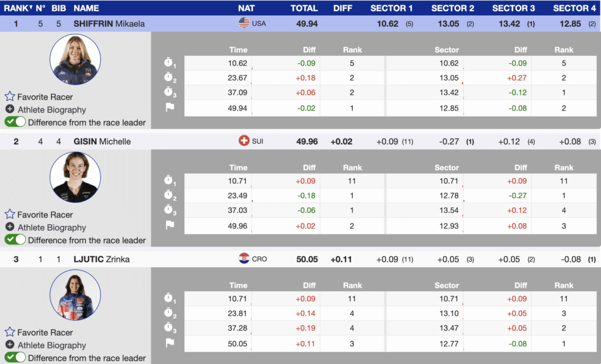The image size is (601, 364).
Task: Click the Swiss flag icon
Action: (x=244, y=141)
